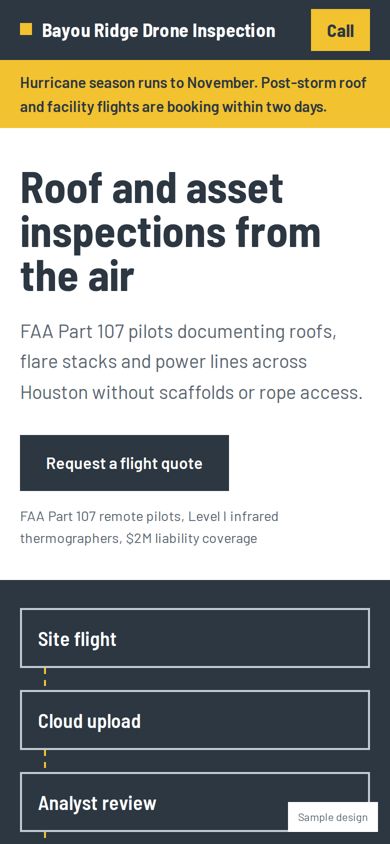Click the yellow square logo icon
This screenshot has height=844, width=390.
(x=26, y=29)
